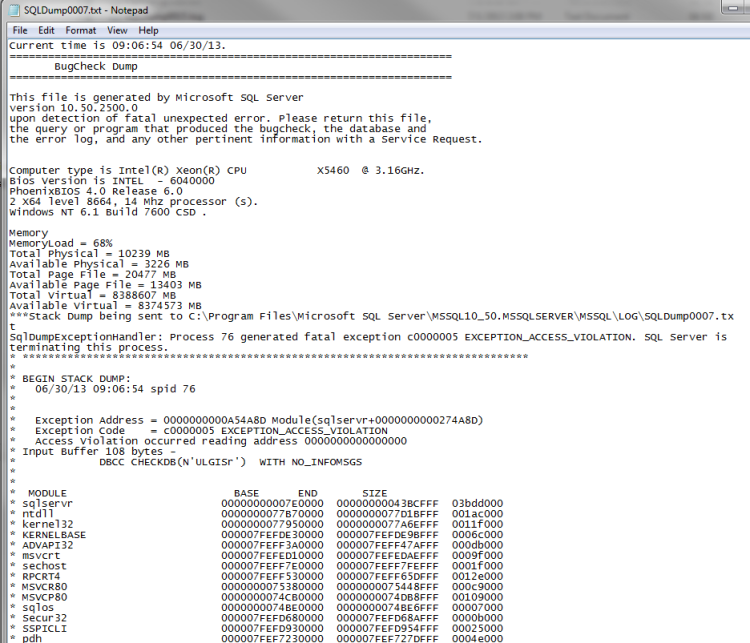Click the 'MODULE' column header text
Screen dimensions: 750x643
pos(47,493)
